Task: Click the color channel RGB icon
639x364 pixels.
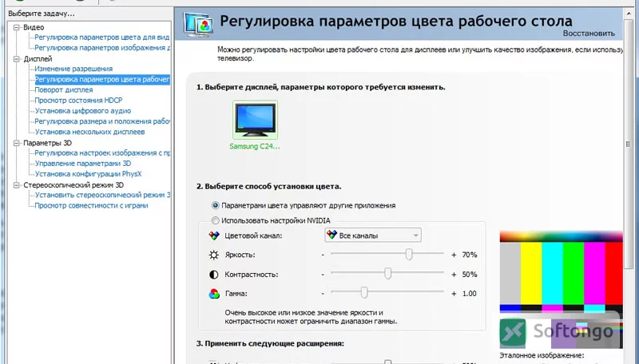Action: click(213, 235)
